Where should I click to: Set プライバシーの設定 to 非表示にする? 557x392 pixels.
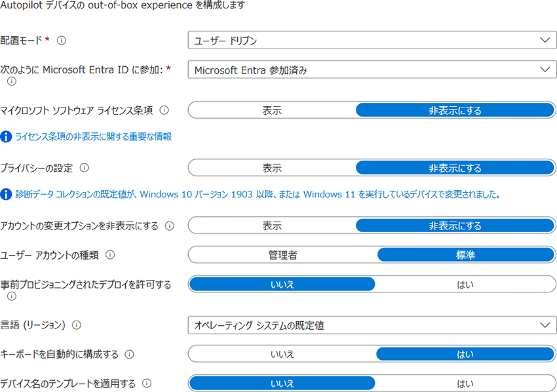(455, 168)
